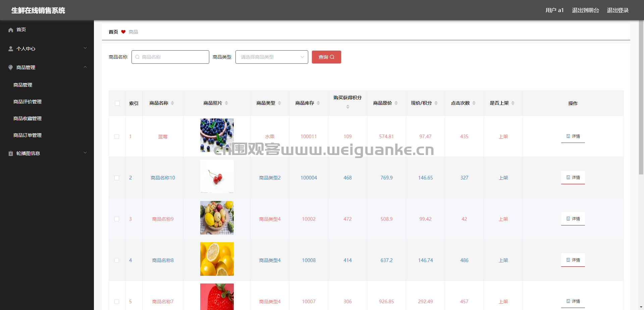The width and height of the screenshot is (644, 310).
Task: Expand the 个人中心 menu chevron
Action: click(x=85, y=48)
